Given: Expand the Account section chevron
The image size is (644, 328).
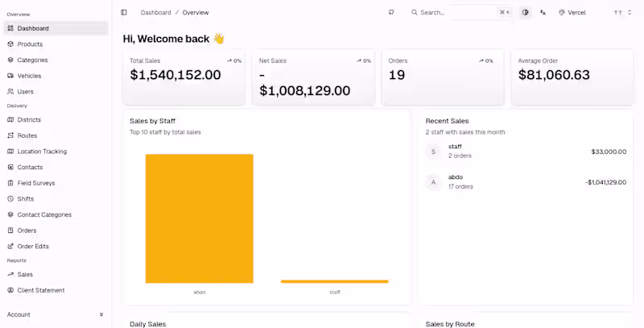Looking at the screenshot, I should point(101,314).
